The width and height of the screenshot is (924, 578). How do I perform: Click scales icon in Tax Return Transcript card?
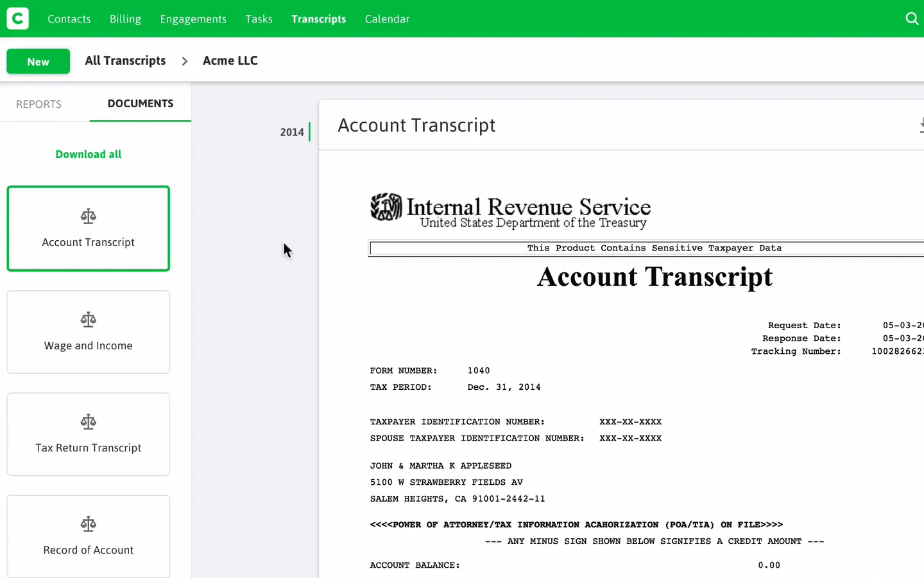click(x=89, y=422)
